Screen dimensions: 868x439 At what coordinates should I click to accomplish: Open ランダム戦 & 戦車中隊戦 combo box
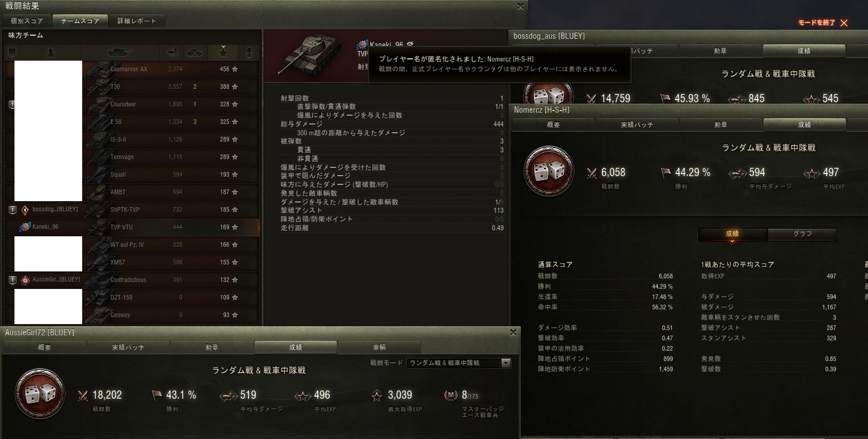[459, 363]
